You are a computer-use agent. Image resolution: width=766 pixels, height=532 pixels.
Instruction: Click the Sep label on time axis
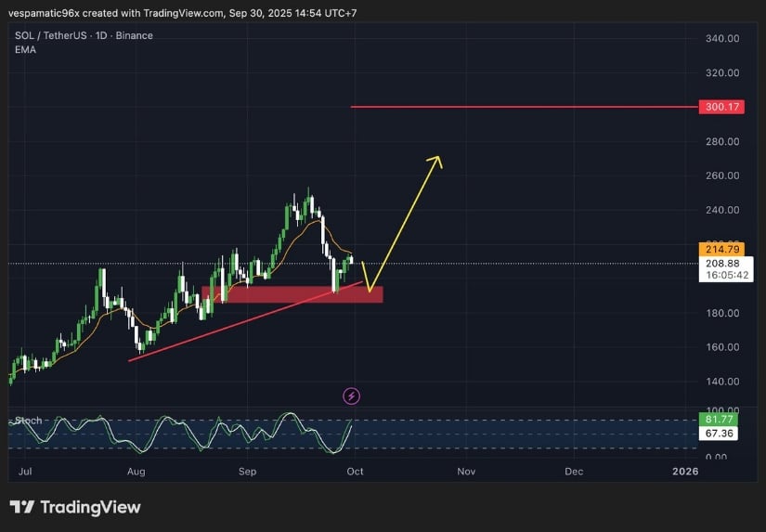click(x=247, y=472)
